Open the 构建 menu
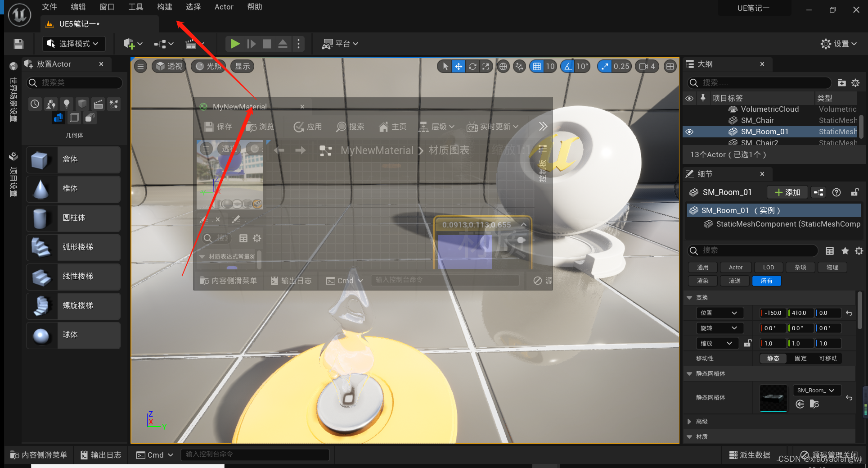The height and width of the screenshot is (468, 868). point(165,7)
